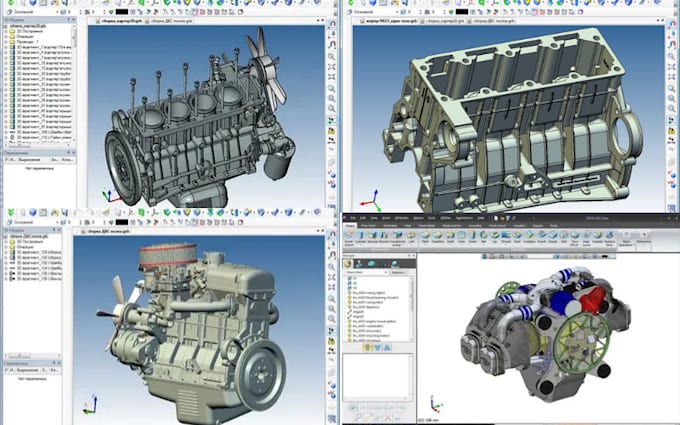Click the undo arrow in bottom-left window toolbar
This screenshot has width=680, height=425.
(x=77, y=212)
